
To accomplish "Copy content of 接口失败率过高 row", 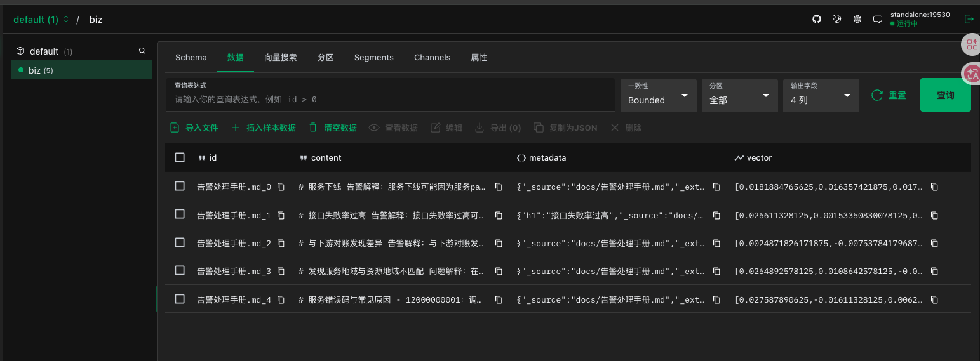I will click(x=499, y=215).
